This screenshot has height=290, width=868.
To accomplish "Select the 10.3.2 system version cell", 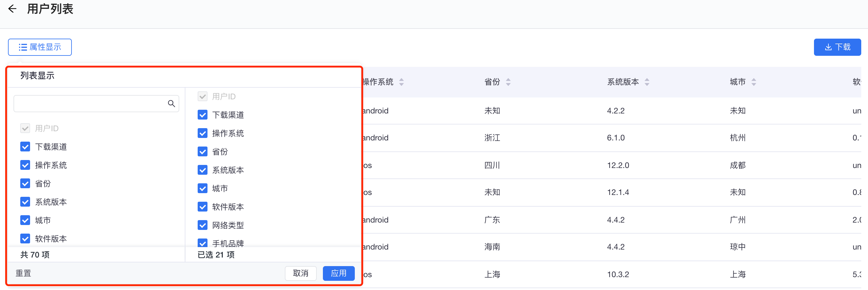I will [x=618, y=275].
